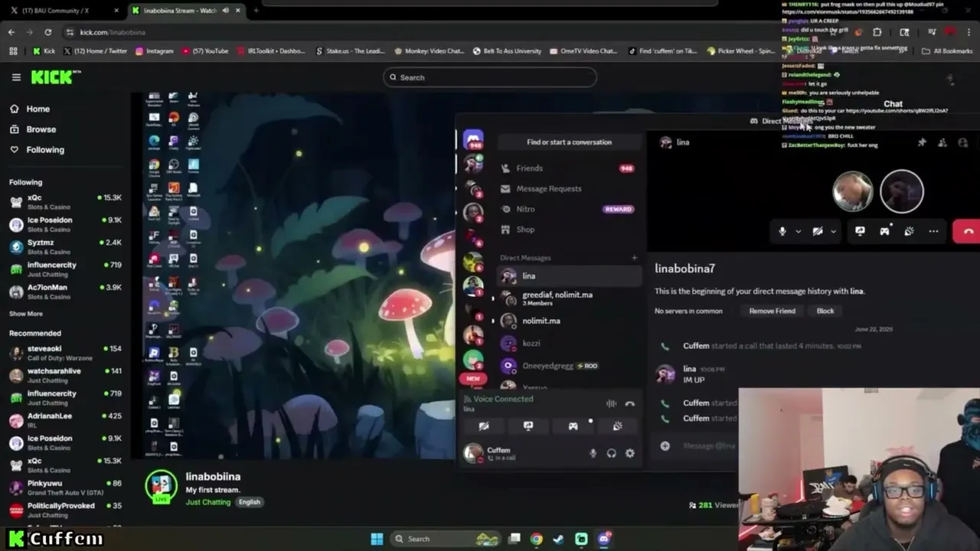Open the Instagram bookmark
This screenshot has height=551, width=980.
tap(155, 51)
